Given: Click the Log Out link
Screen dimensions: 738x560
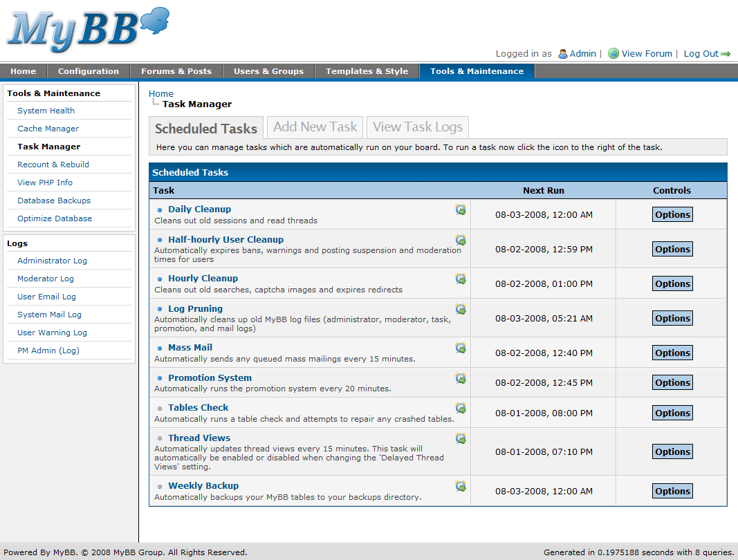Looking at the screenshot, I should [x=701, y=54].
